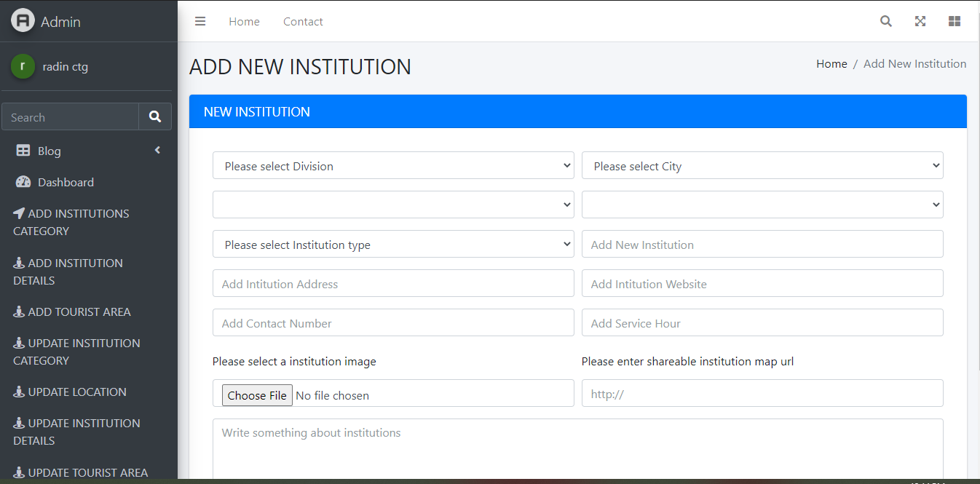
Task: Click the Blog grid icon in sidebar
Action: [x=23, y=151]
